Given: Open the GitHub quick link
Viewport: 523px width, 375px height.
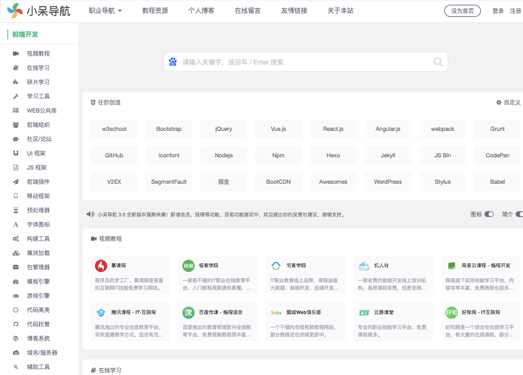Looking at the screenshot, I should coord(114,155).
